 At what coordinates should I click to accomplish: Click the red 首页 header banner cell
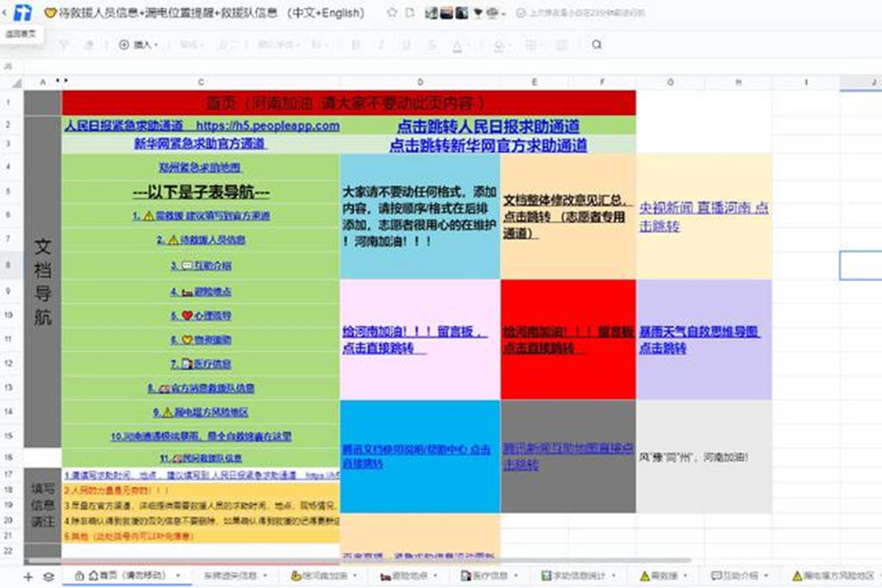point(349,102)
